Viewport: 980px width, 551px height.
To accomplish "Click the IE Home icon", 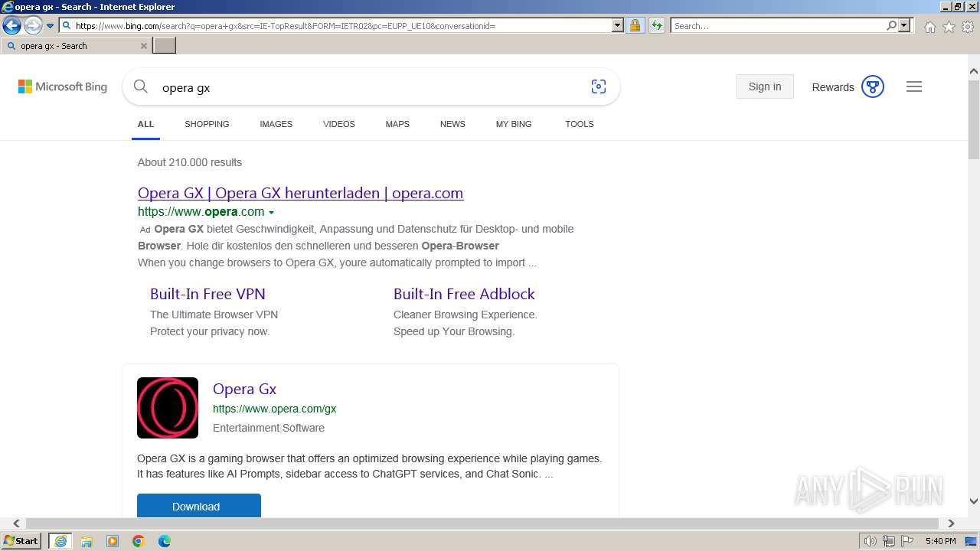I will [929, 27].
